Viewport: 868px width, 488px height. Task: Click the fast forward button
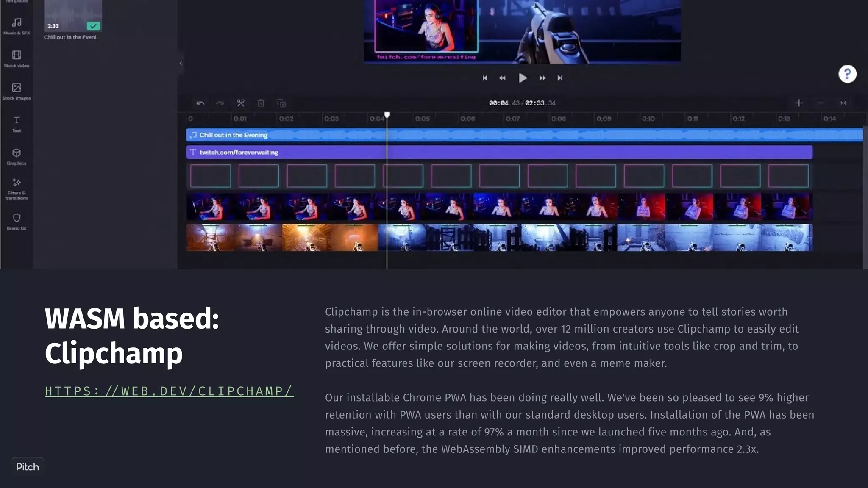click(x=542, y=78)
